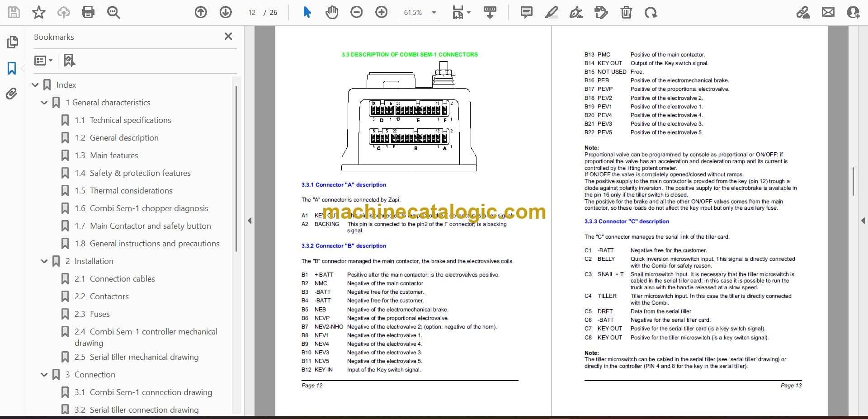Toggle the Bookmarks panel icon
868x419 pixels.
pos(12,68)
